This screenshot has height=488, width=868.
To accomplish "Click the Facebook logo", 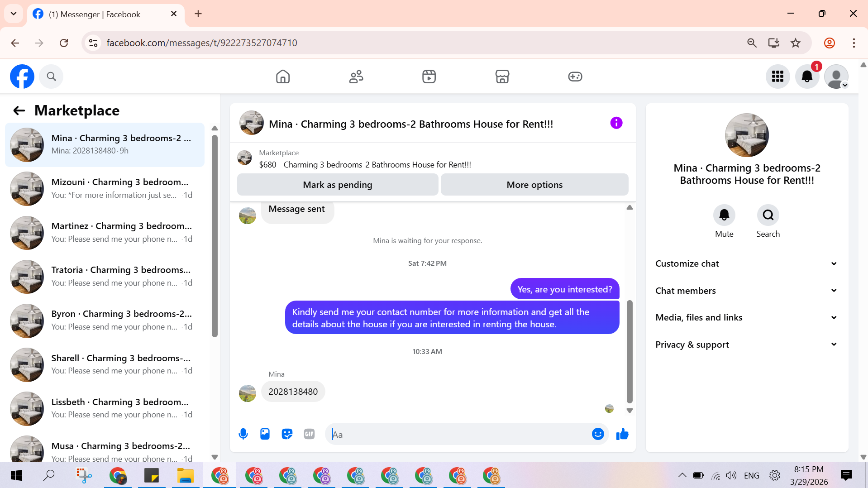I will click(x=22, y=77).
